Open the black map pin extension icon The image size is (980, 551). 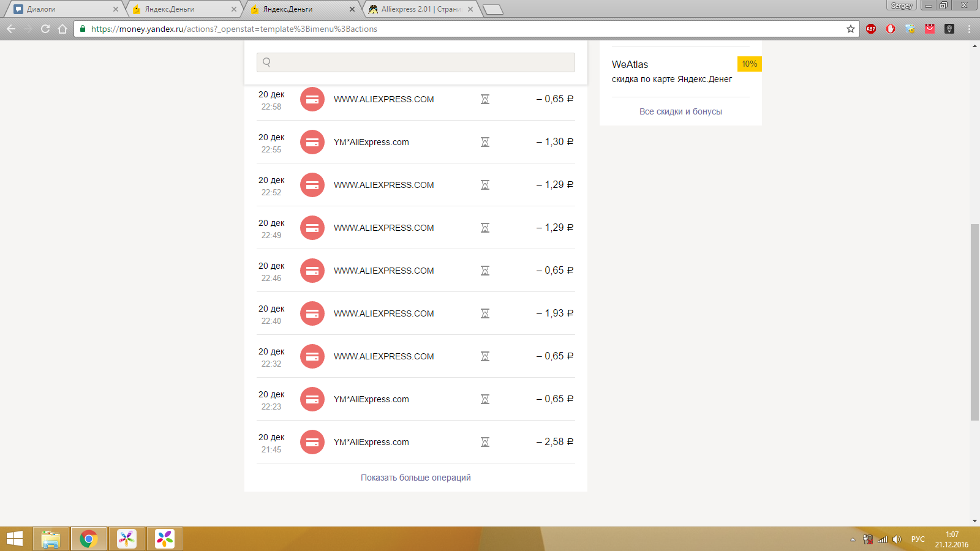click(949, 29)
